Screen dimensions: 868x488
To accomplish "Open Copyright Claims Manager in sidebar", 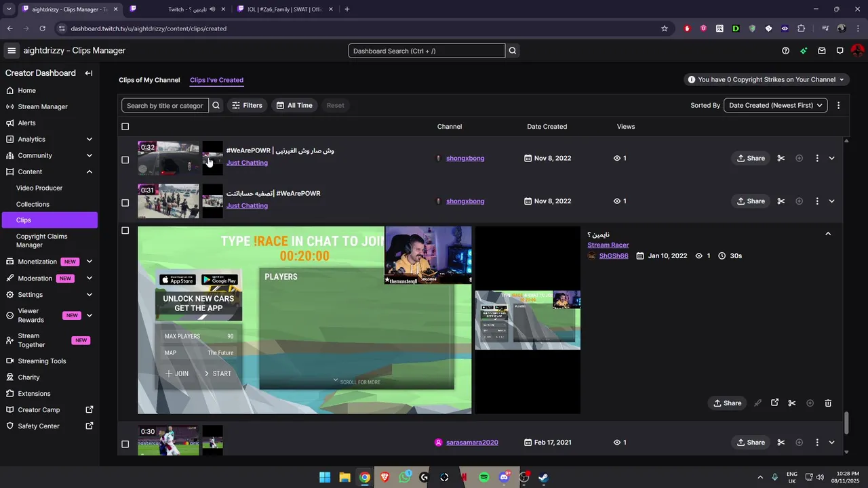I will pyautogui.click(x=41, y=241).
